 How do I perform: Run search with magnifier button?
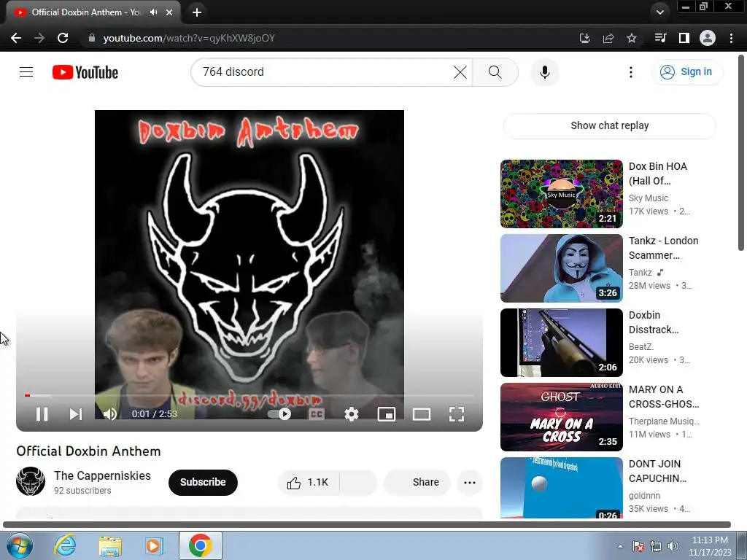coord(495,72)
